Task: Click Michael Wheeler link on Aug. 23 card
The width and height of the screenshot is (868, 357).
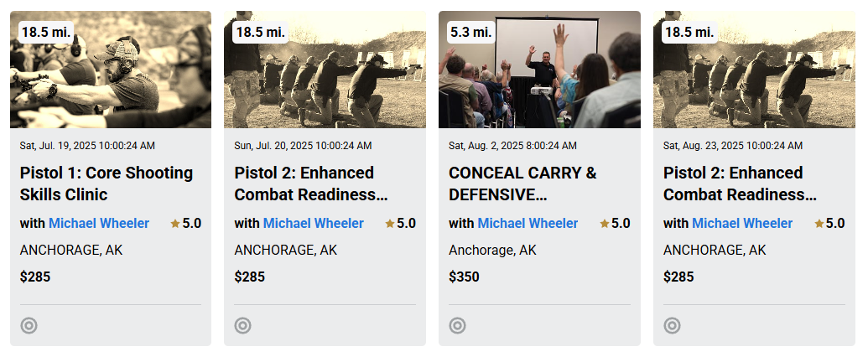Action: [742, 224]
